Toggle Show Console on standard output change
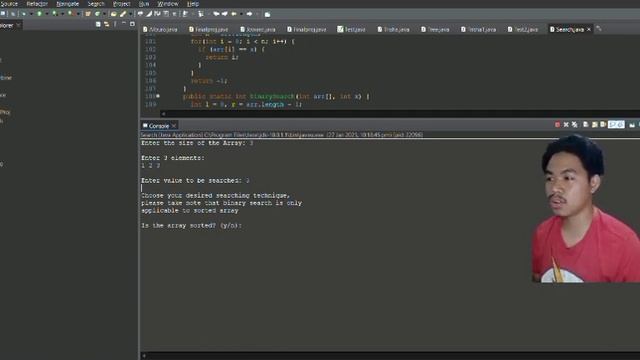 click(612, 124)
